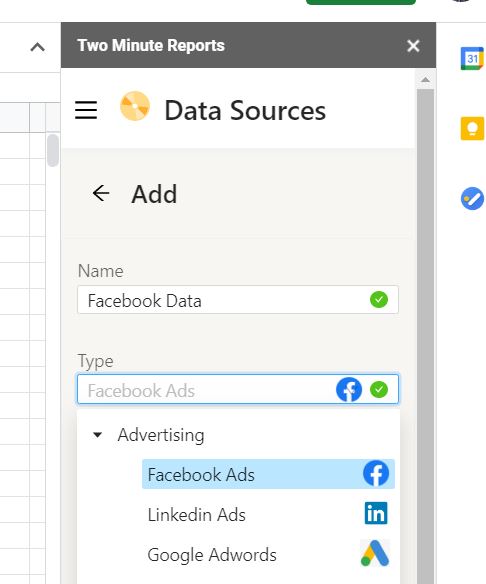Click the sidebar scrollbar up arrow
486x584 pixels.
pyautogui.click(x=425, y=80)
